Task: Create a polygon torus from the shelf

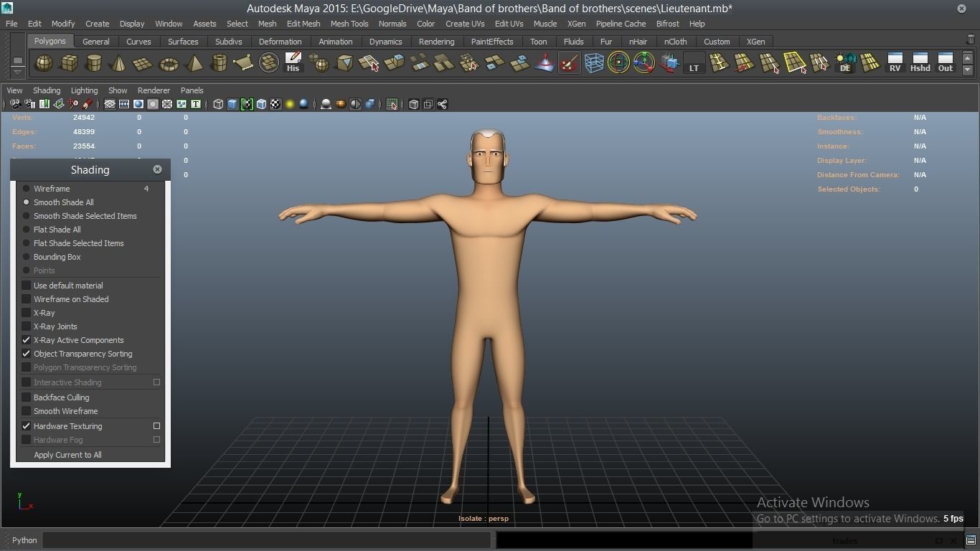Action: tap(169, 63)
